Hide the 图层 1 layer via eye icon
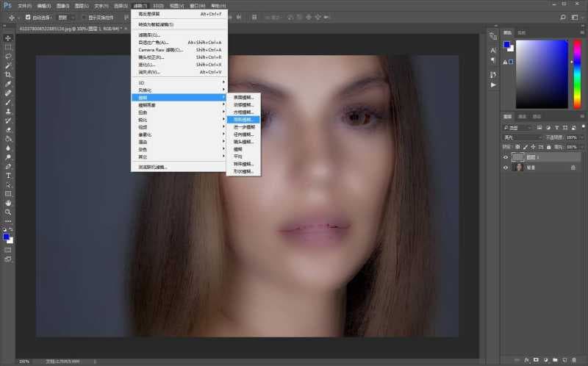The width and height of the screenshot is (588, 366). (x=505, y=157)
